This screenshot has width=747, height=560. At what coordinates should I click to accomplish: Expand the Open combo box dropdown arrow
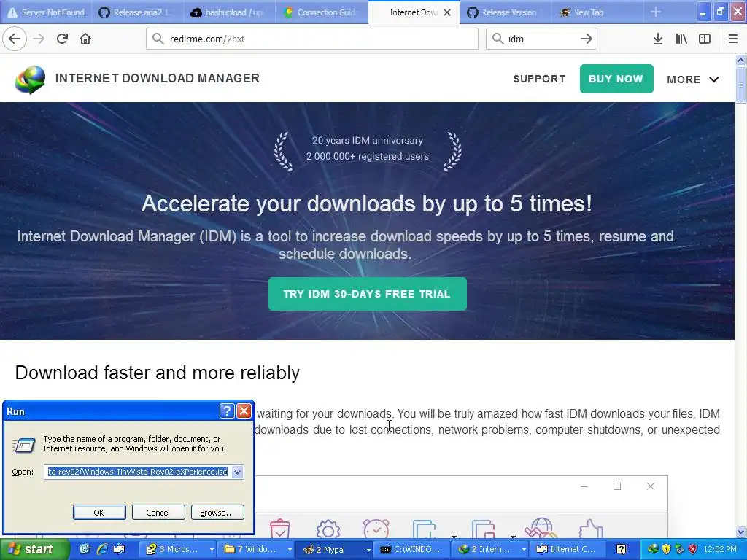237,472
